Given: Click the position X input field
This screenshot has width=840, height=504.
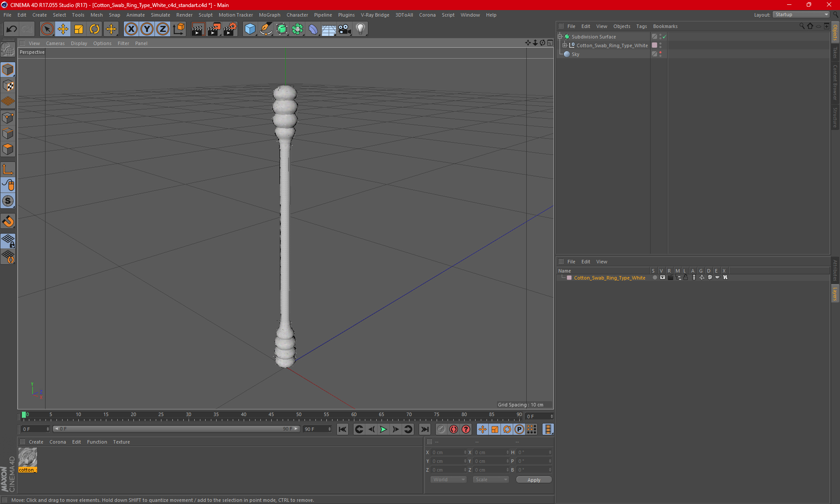Looking at the screenshot, I should [x=449, y=452].
